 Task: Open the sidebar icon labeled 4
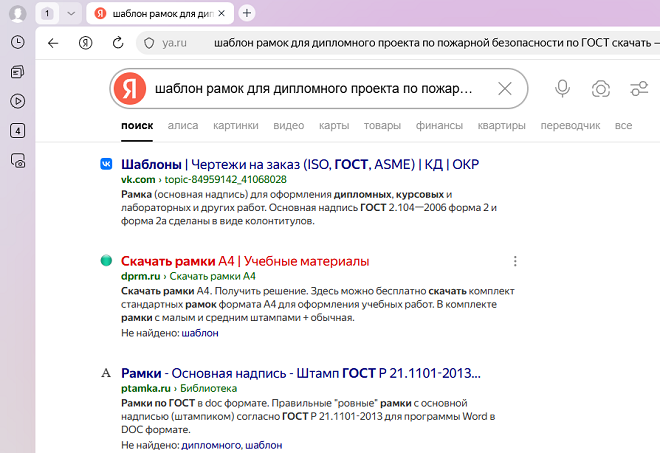click(18, 131)
